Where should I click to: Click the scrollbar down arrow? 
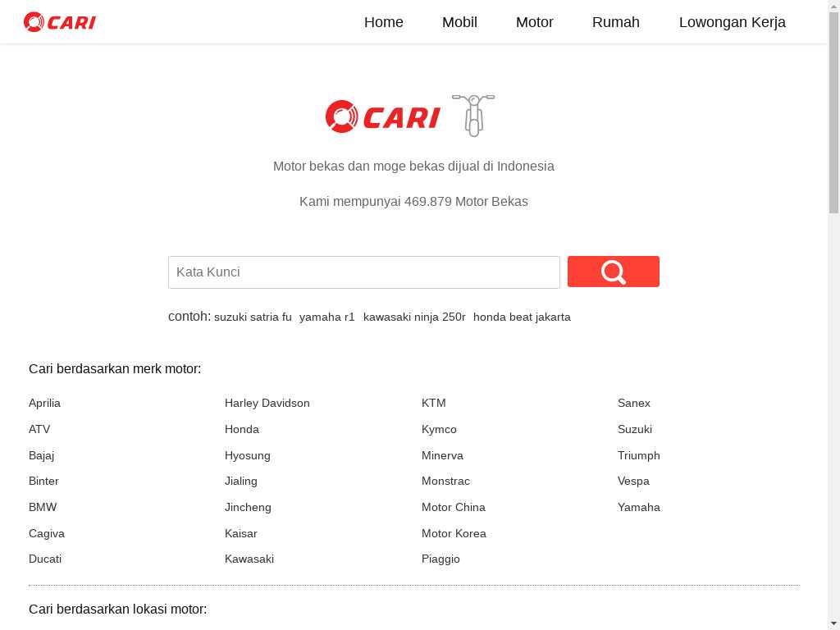[x=834, y=624]
